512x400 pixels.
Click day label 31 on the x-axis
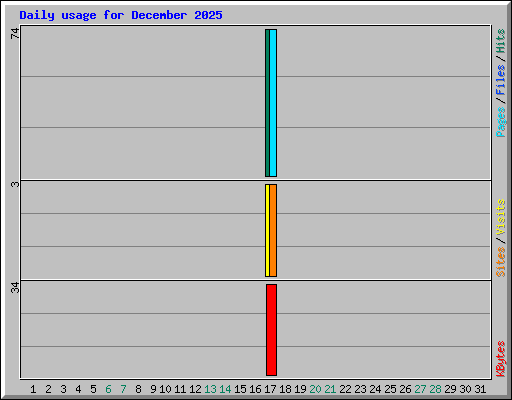coord(480,389)
